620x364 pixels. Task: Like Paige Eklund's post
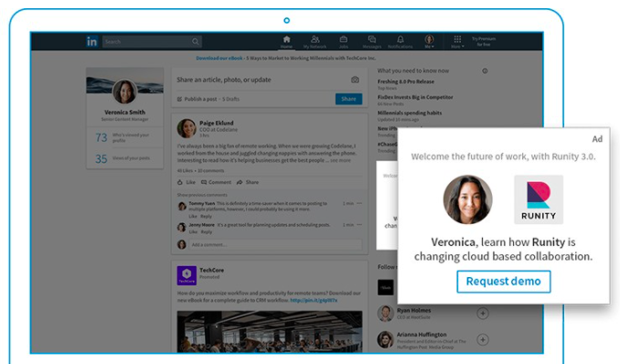[x=187, y=182]
